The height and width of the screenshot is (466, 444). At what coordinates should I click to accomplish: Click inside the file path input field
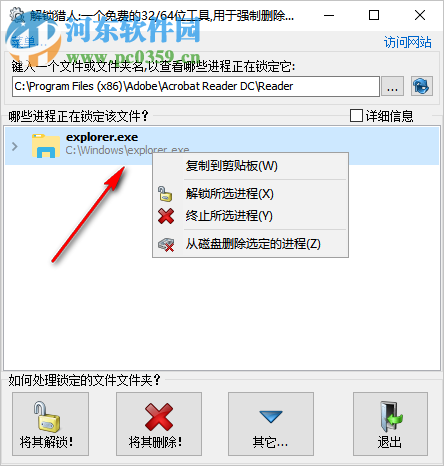click(196, 86)
